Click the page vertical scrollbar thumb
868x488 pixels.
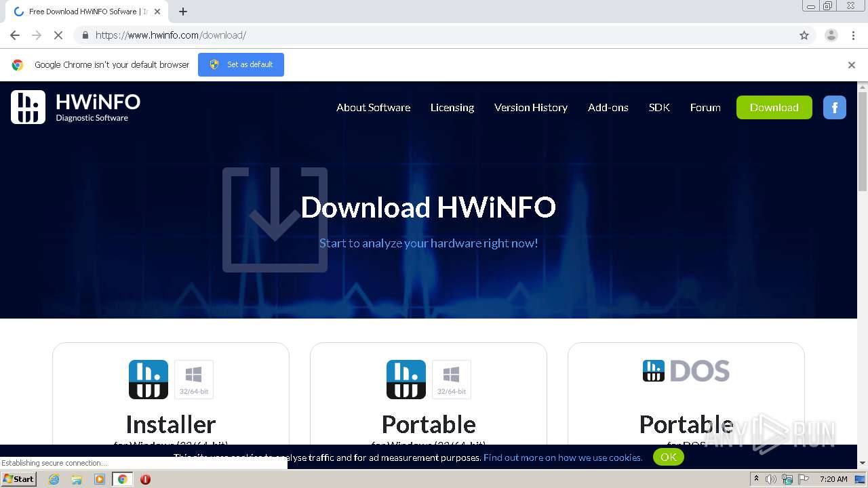tap(863, 142)
